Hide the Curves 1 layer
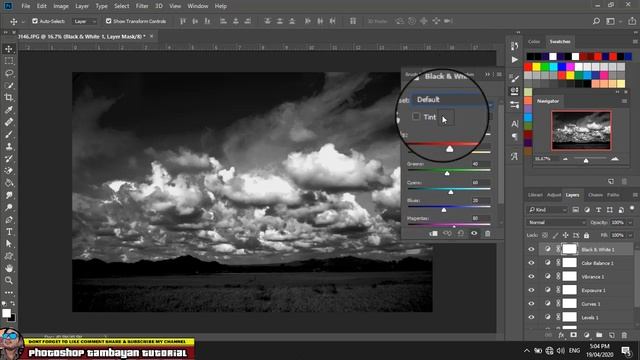 click(531, 304)
